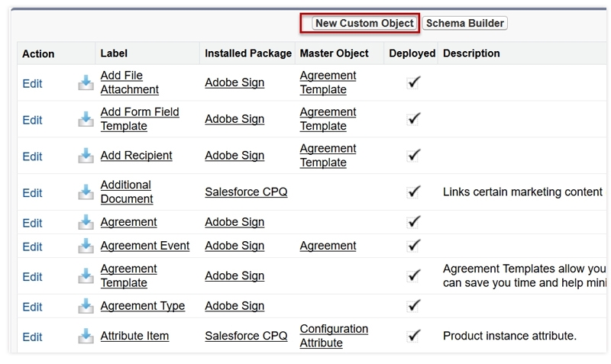Click download icon beside Agreement Type

click(x=86, y=306)
